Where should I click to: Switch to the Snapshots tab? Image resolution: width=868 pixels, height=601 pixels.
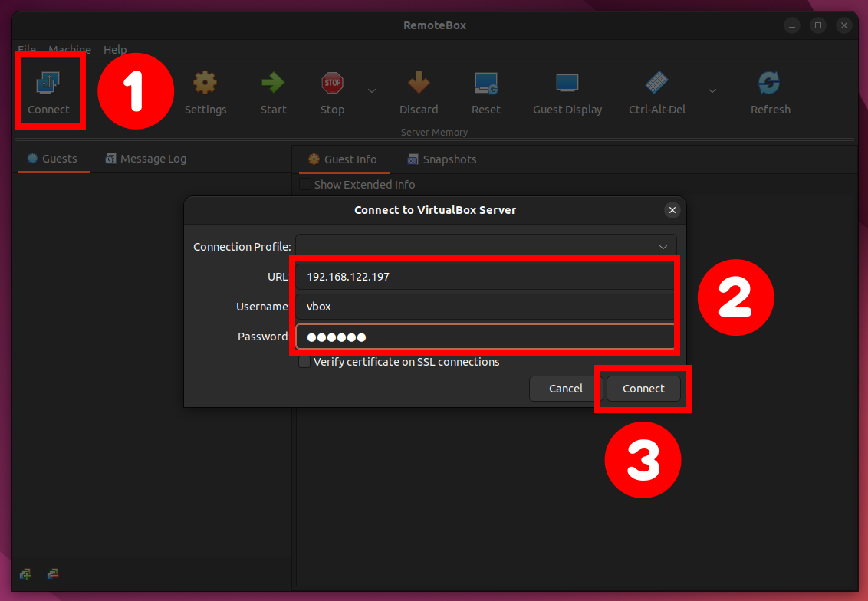[442, 159]
